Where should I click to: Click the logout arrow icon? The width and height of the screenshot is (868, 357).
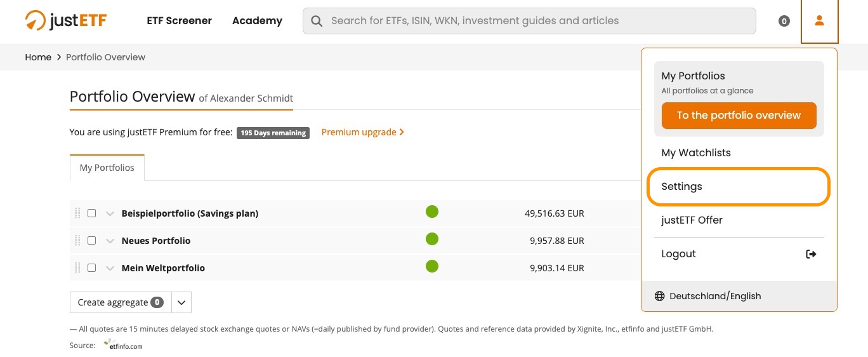point(810,254)
